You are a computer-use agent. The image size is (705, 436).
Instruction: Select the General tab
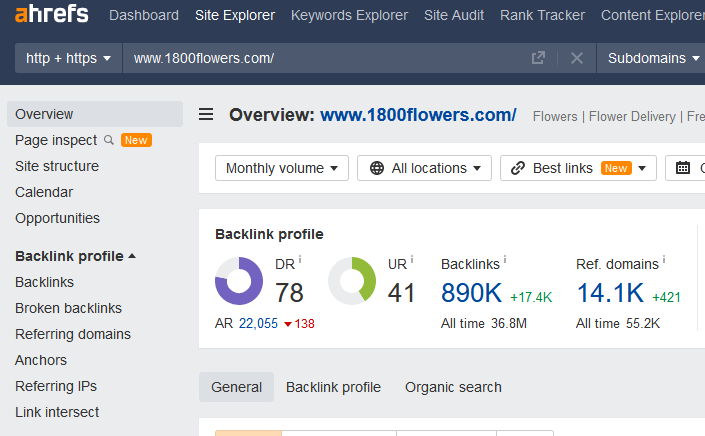(236, 387)
